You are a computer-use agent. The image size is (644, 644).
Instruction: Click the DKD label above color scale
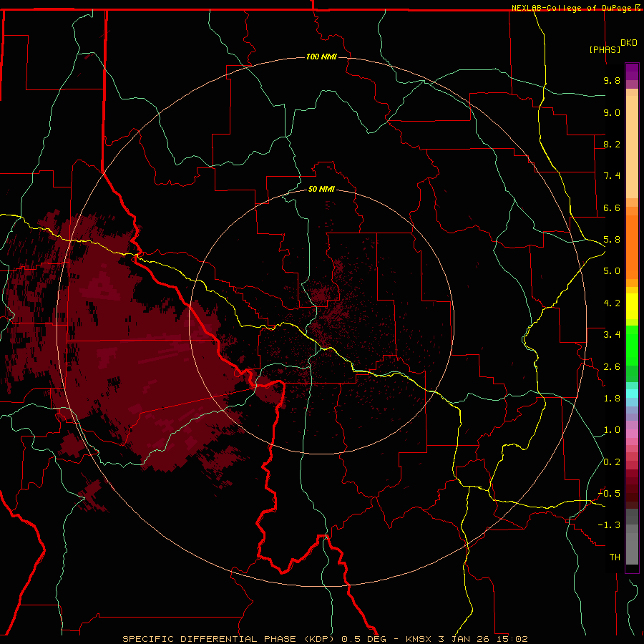(629, 43)
